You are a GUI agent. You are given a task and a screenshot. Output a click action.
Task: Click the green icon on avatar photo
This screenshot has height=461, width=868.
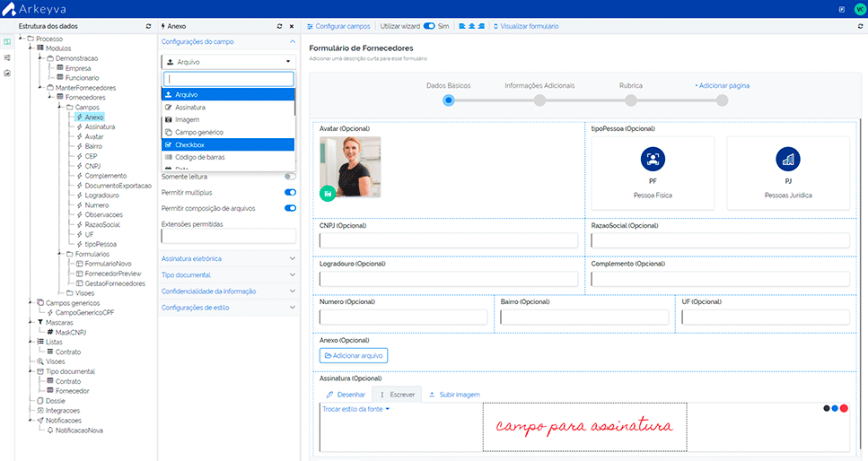click(x=328, y=191)
